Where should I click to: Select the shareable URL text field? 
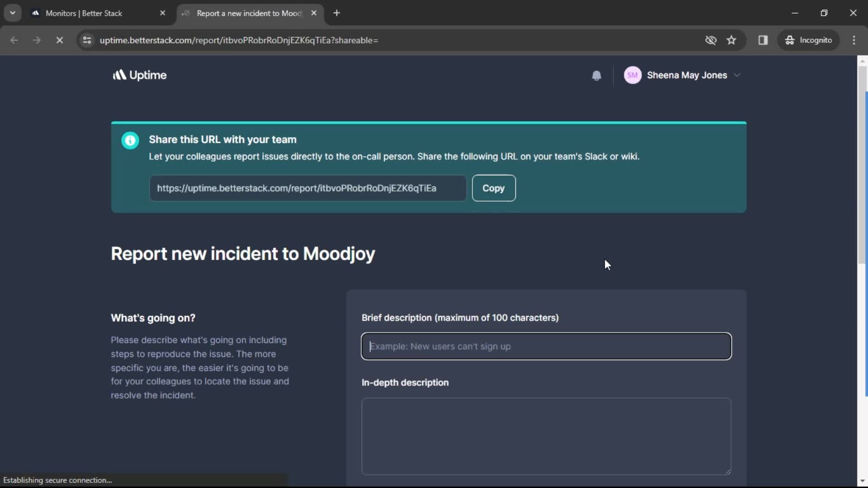(x=307, y=188)
